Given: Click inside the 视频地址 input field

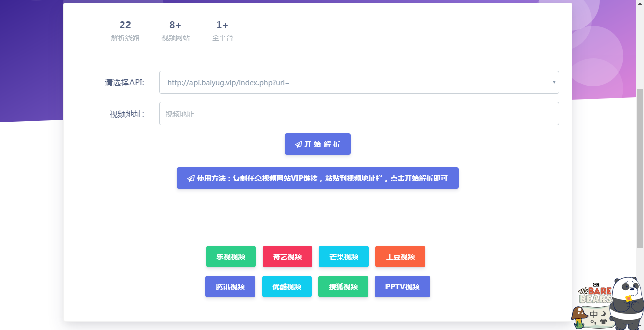Looking at the screenshot, I should click(x=359, y=113).
